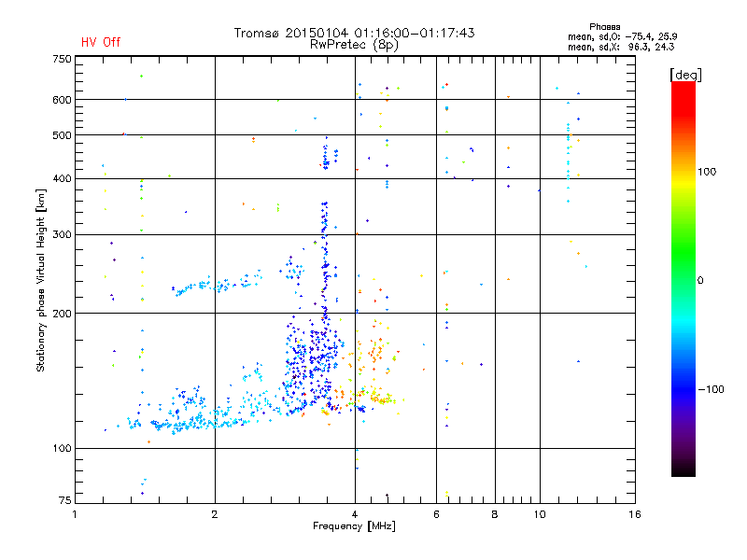
Task: Click y-axis tick label '400'
Action: pos(62,178)
